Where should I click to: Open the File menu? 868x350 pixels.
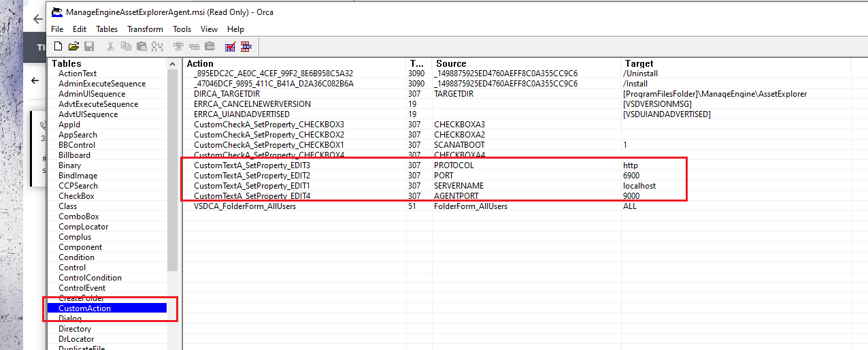tap(57, 29)
